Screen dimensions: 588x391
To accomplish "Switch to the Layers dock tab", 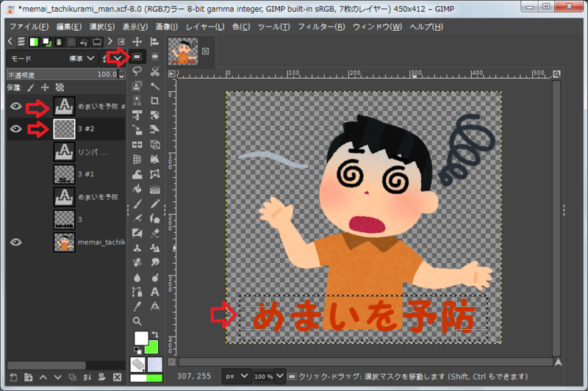I will pyautogui.click(x=21, y=42).
